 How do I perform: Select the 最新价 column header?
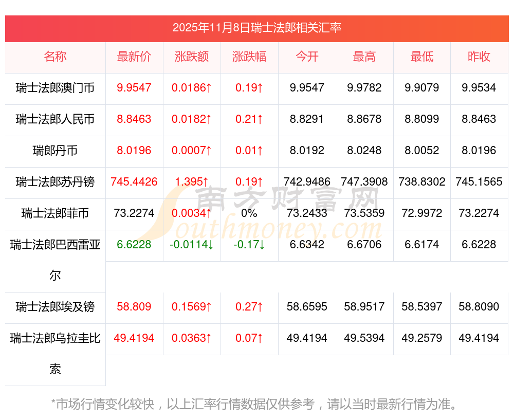click(x=134, y=57)
